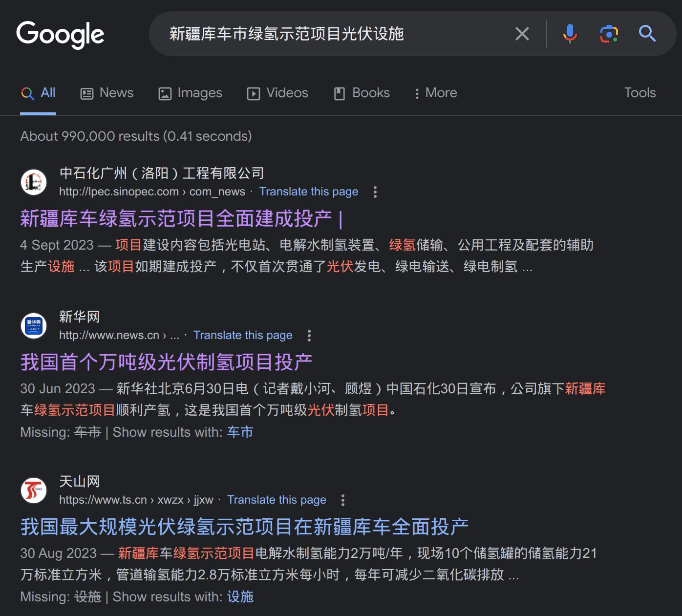
Task: Expand the More search categories menu
Action: (x=436, y=93)
